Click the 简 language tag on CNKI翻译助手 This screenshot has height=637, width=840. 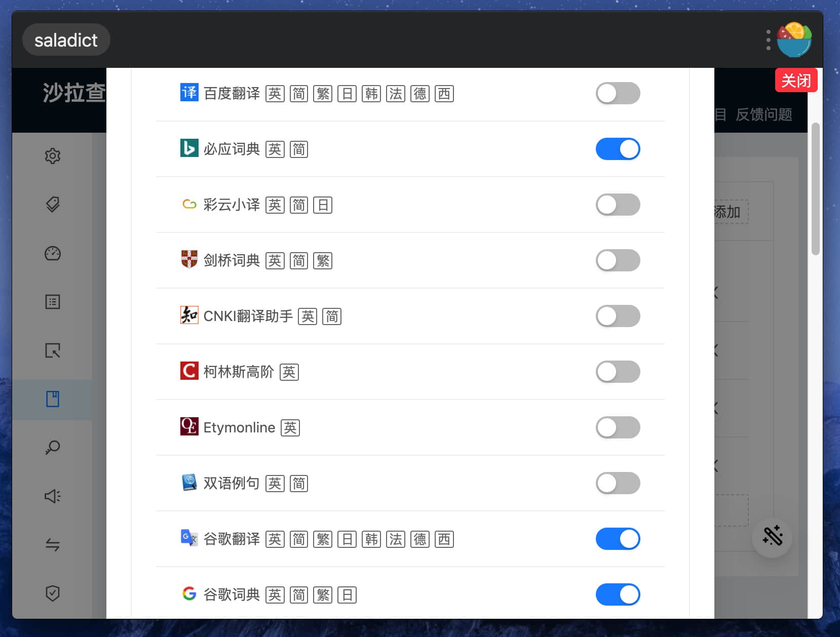pyautogui.click(x=332, y=316)
